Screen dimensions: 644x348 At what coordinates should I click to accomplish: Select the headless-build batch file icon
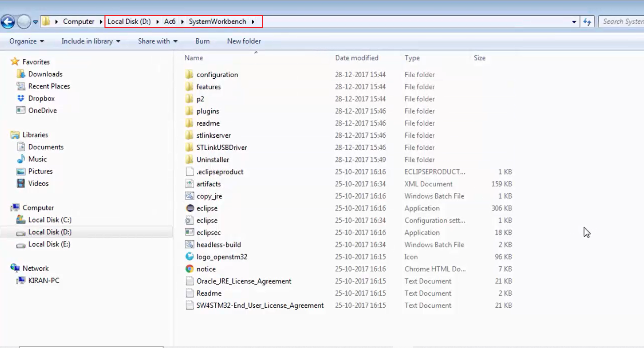tap(189, 244)
